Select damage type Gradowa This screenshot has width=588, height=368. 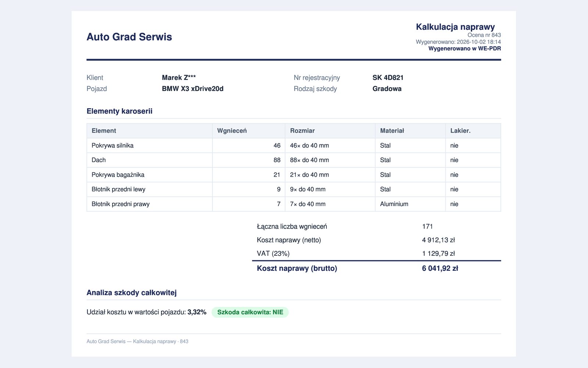pyautogui.click(x=387, y=89)
